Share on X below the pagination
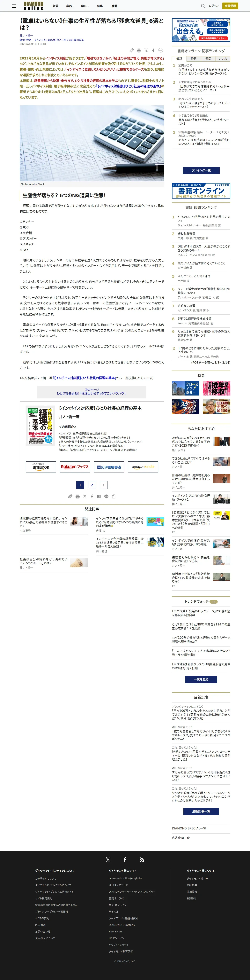Viewport: 250px width, 980px height. 85,497
